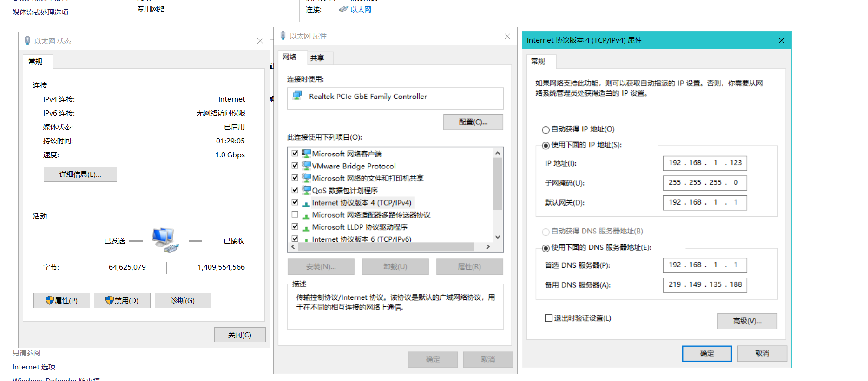This screenshot has width=868, height=381.
Task: Click the Microsoft 网络客户端 item icon
Action: pos(306,154)
